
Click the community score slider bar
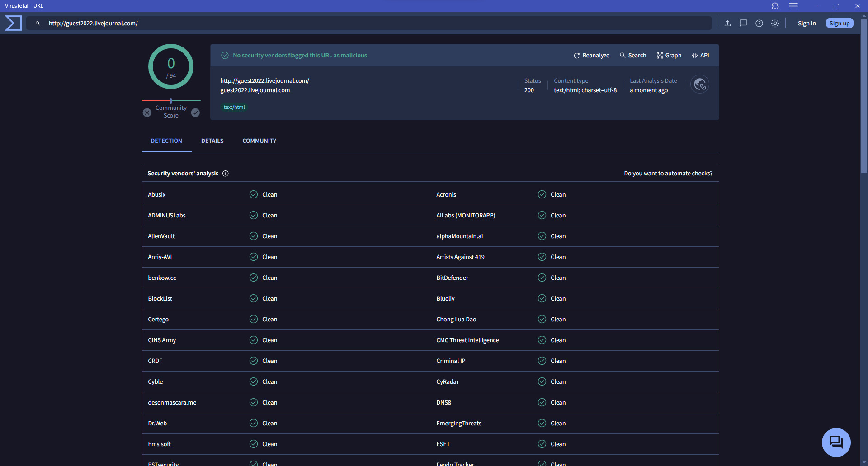(171, 101)
